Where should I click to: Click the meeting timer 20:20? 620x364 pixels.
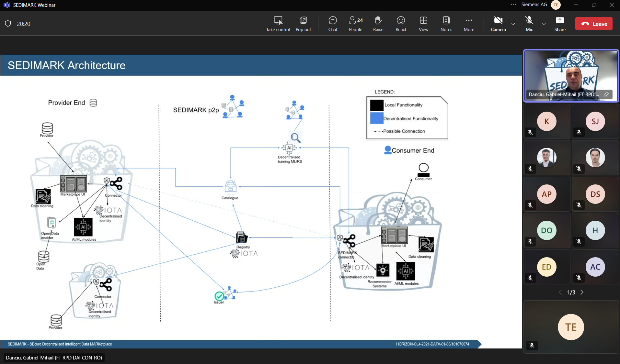24,24
